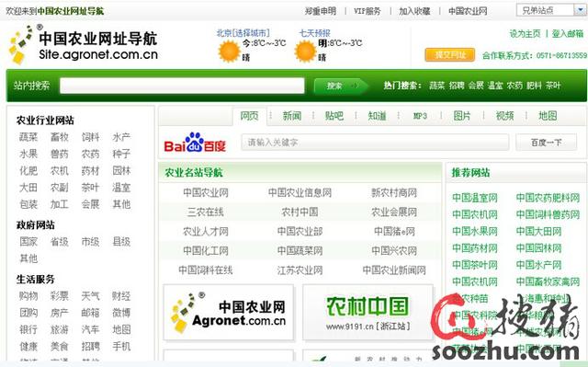Open 天气 under 生活服务
Image resolution: width=588 pixels, height=367 pixels.
[x=90, y=296]
